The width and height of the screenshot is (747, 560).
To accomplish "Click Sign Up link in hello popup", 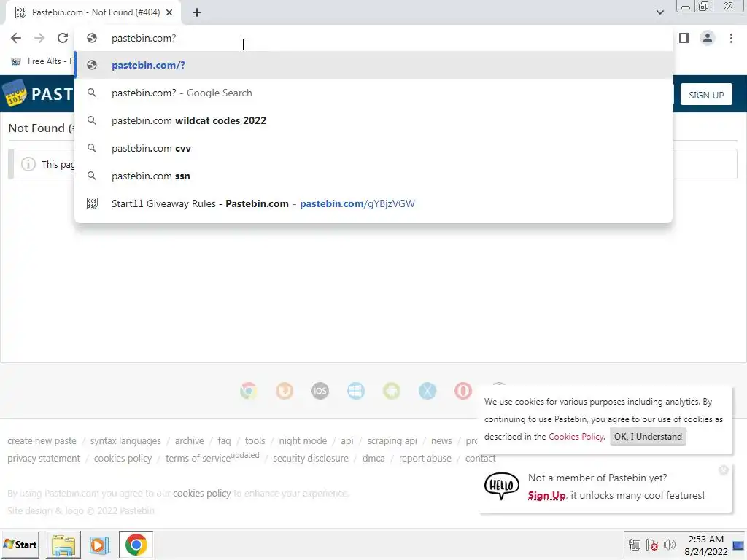I will [x=547, y=495].
